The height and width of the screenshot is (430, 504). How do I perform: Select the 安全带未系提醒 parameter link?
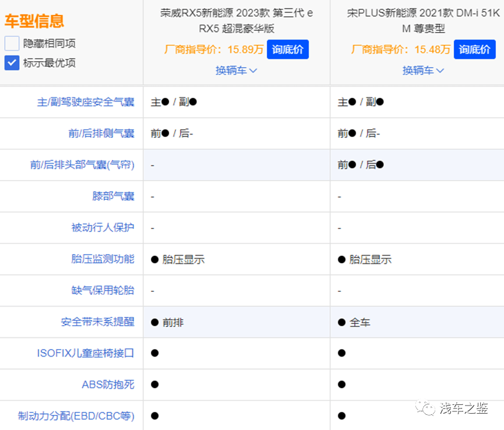point(97,322)
